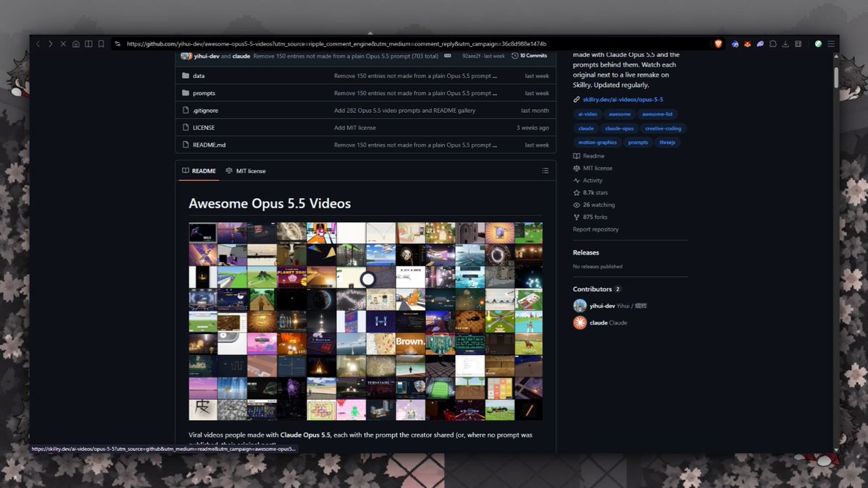Switch to the MIT license tab
This screenshot has width=868, height=488.
pyautogui.click(x=245, y=171)
